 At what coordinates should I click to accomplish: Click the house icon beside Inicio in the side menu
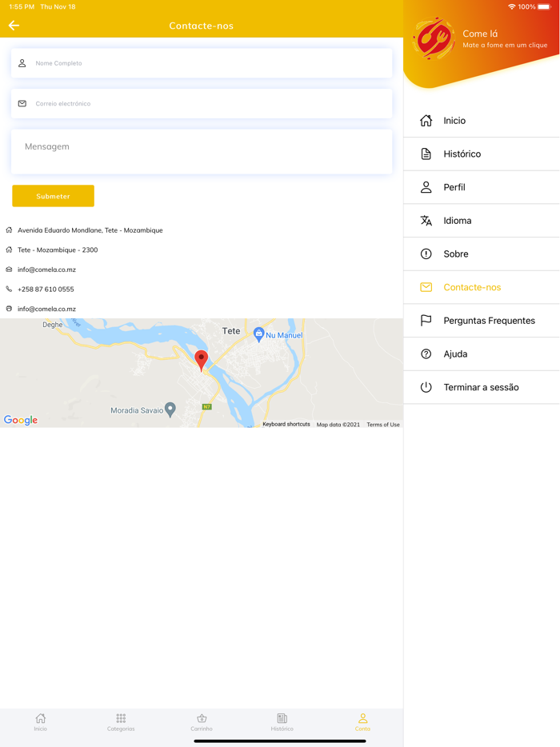426,121
